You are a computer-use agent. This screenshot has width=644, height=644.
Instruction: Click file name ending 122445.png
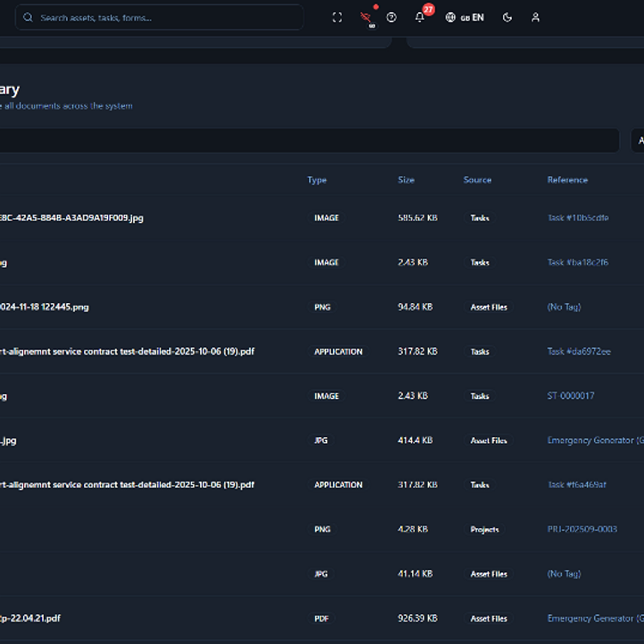pos(45,307)
